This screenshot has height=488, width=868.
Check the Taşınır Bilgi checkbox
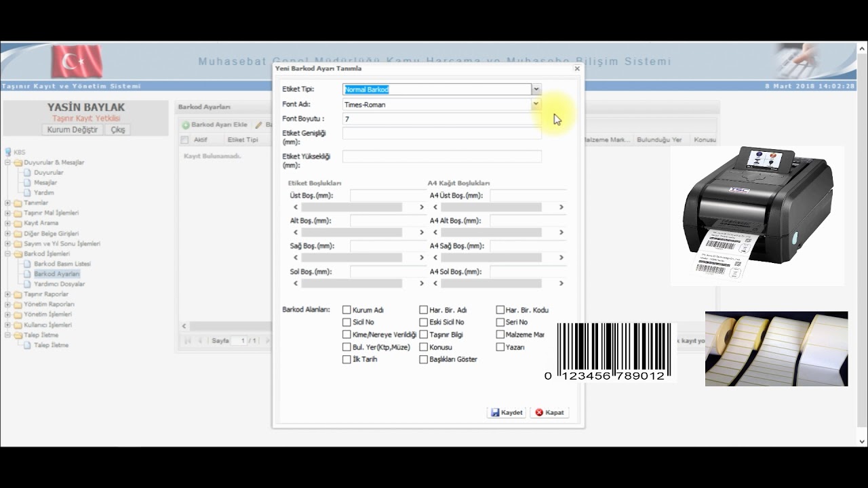[423, 334]
